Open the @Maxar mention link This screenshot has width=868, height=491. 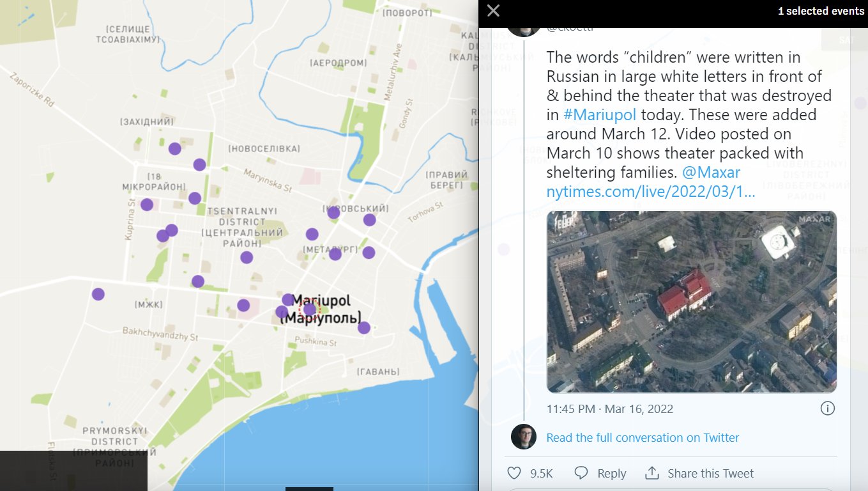pyautogui.click(x=712, y=173)
